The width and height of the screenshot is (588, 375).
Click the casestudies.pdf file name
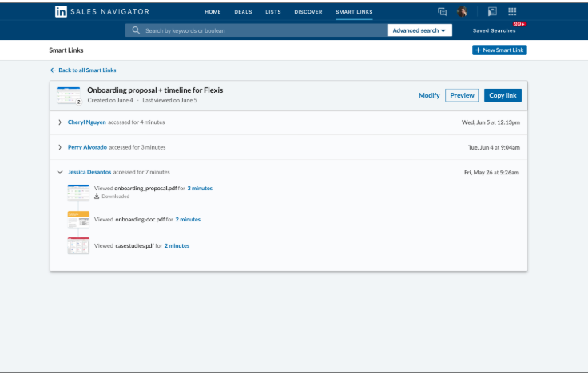coord(135,246)
